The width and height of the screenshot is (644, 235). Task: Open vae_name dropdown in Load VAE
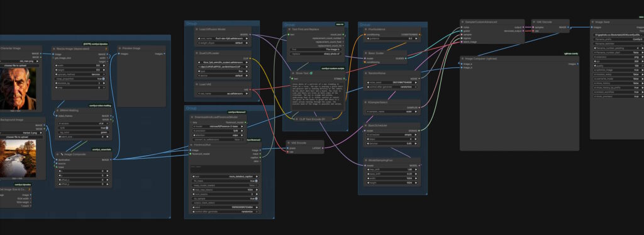pyautogui.click(x=223, y=93)
